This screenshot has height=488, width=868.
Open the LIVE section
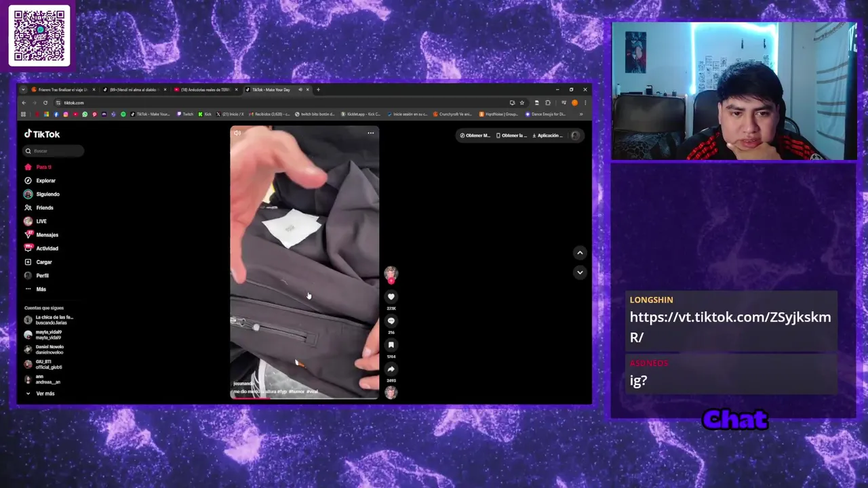(x=35, y=221)
